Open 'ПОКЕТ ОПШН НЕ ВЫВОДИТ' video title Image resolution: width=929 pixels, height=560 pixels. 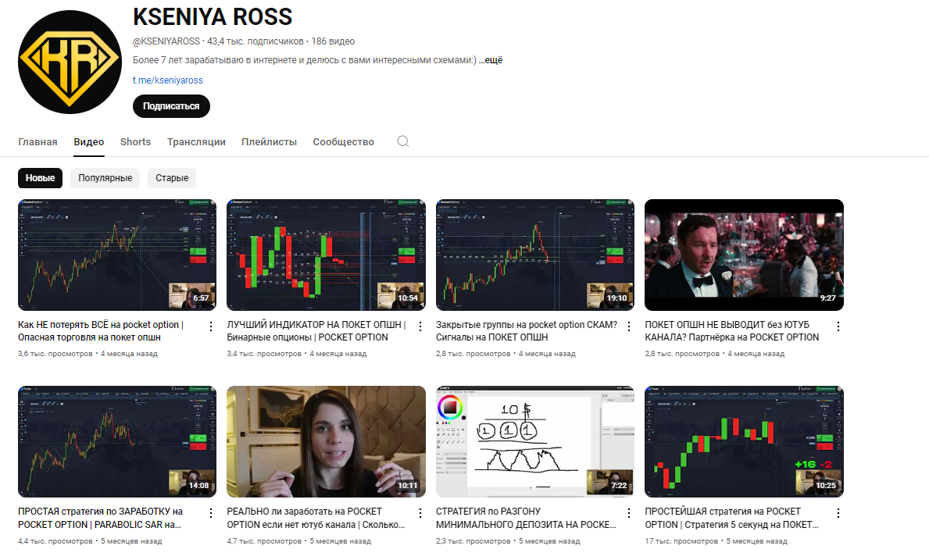[x=731, y=331]
